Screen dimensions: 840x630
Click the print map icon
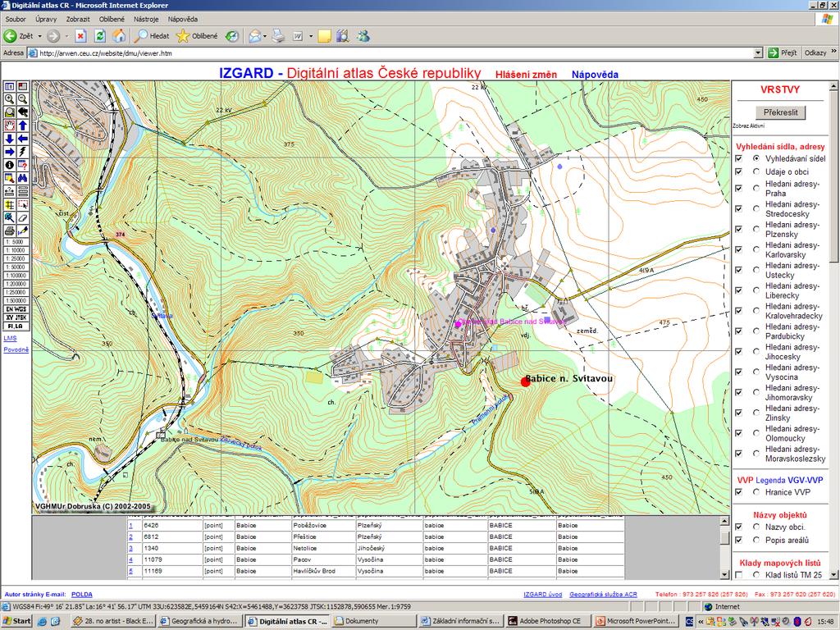tap(9, 231)
